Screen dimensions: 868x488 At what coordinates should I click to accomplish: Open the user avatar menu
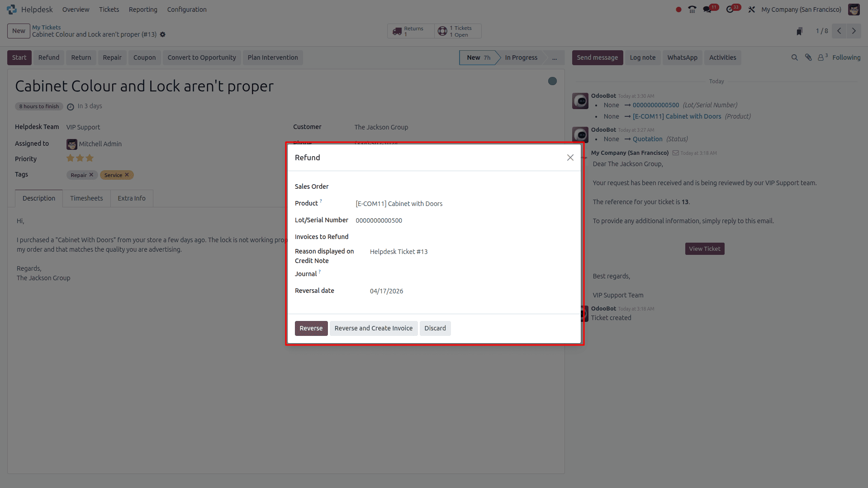point(854,10)
